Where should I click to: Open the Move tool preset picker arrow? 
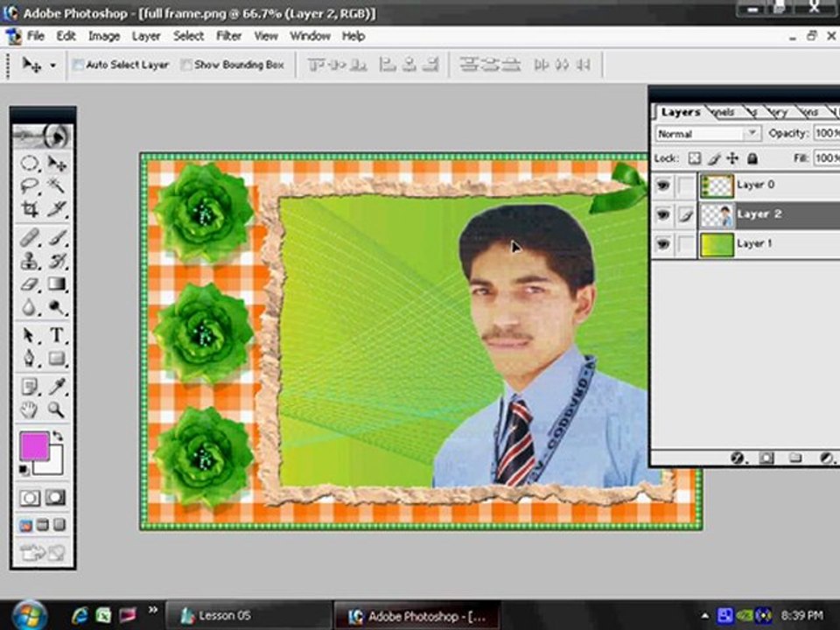pos(52,66)
